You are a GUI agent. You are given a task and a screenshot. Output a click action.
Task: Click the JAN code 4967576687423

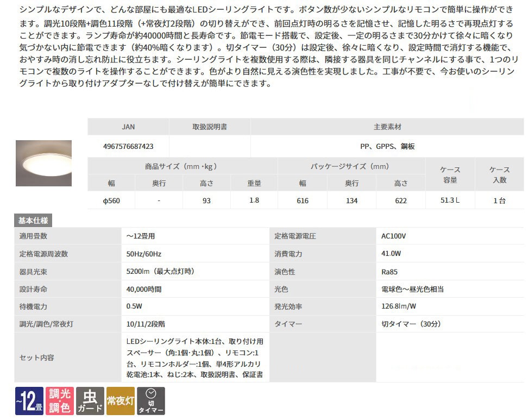tap(128, 146)
